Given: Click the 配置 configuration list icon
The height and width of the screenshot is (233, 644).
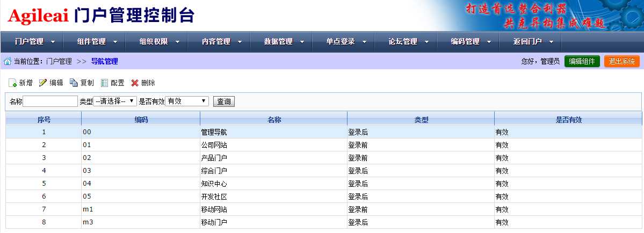Looking at the screenshot, I should [104, 83].
